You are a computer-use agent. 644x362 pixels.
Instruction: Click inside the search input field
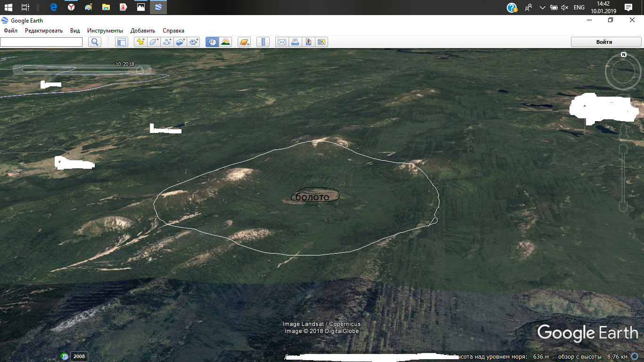41,42
